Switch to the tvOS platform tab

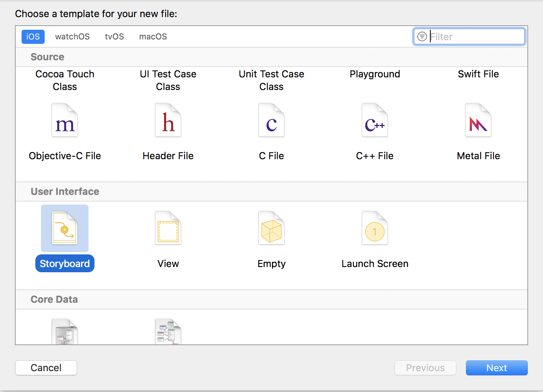coord(114,36)
